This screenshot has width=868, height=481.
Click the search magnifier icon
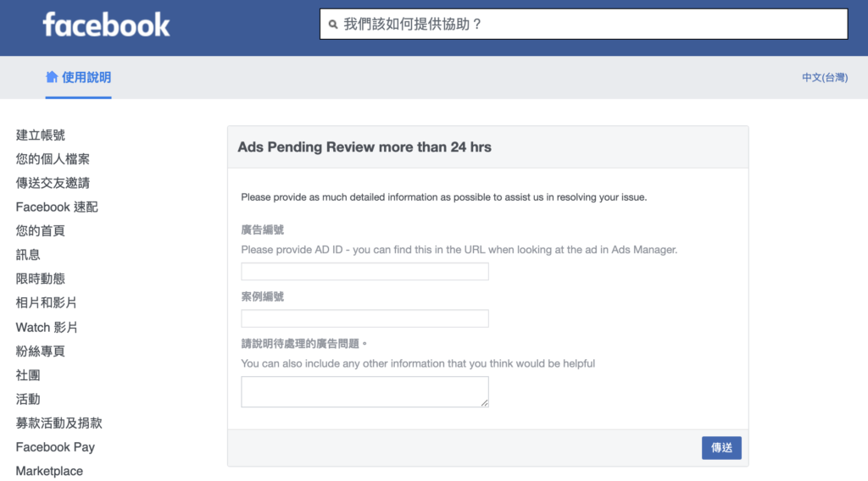tap(332, 25)
